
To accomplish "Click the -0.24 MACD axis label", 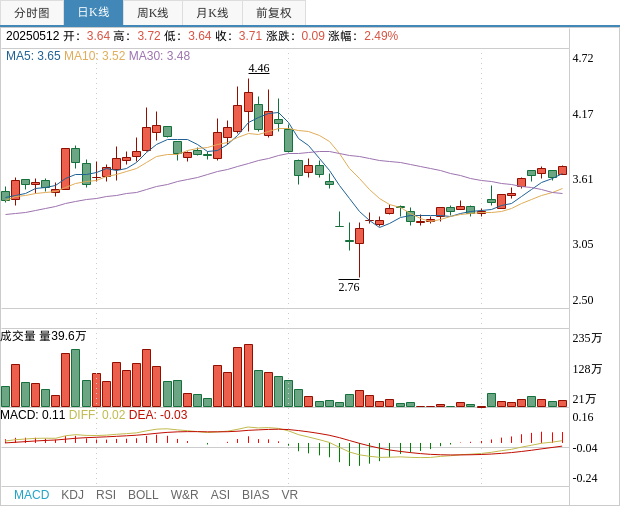I will 584,478.
